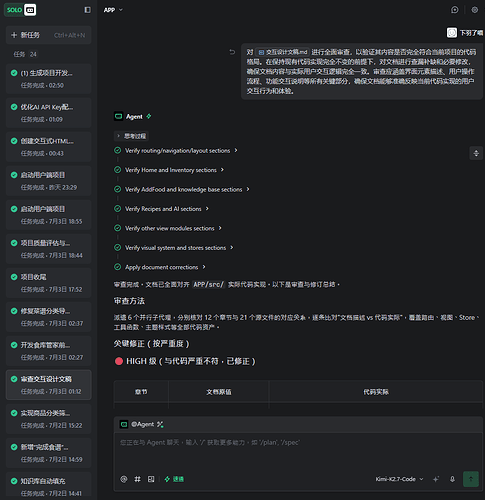Open task 实现商品分类筛...
The image size is (485, 500).
[48, 419]
